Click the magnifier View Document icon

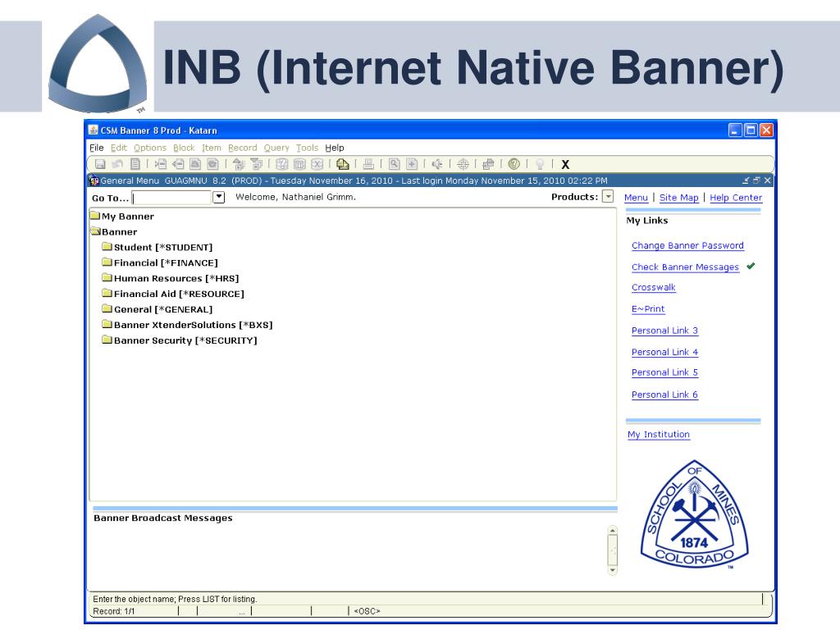395,164
